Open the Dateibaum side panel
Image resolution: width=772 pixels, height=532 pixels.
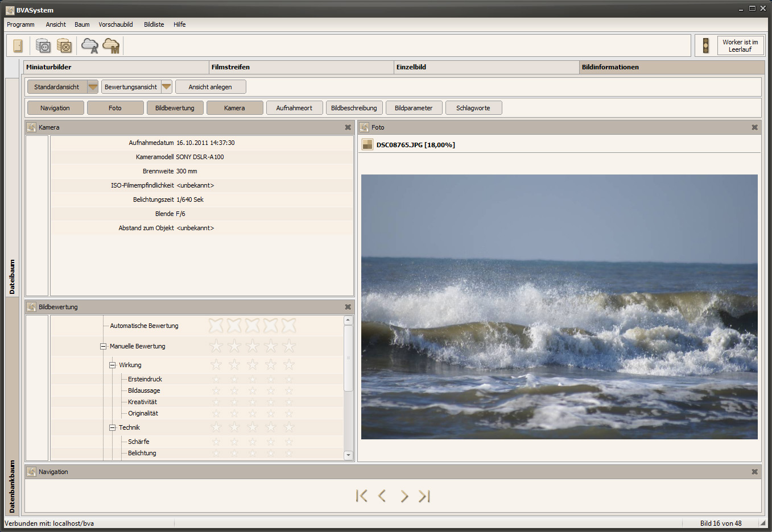pos(12,277)
